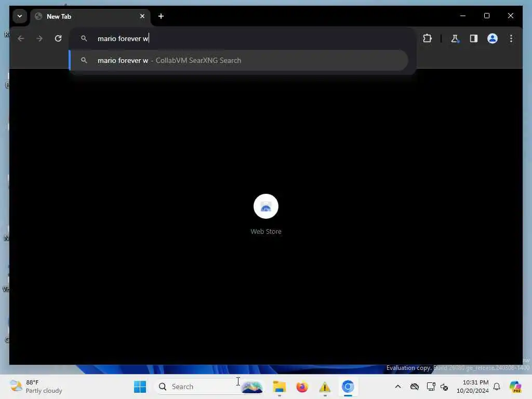The image size is (532, 399).
Task: Toggle the browser side panel icon
Action: (474, 38)
